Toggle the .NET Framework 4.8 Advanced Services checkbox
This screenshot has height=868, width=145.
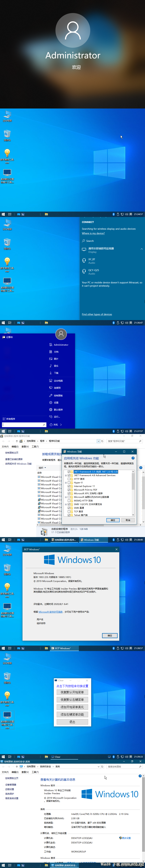[x=69, y=475]
